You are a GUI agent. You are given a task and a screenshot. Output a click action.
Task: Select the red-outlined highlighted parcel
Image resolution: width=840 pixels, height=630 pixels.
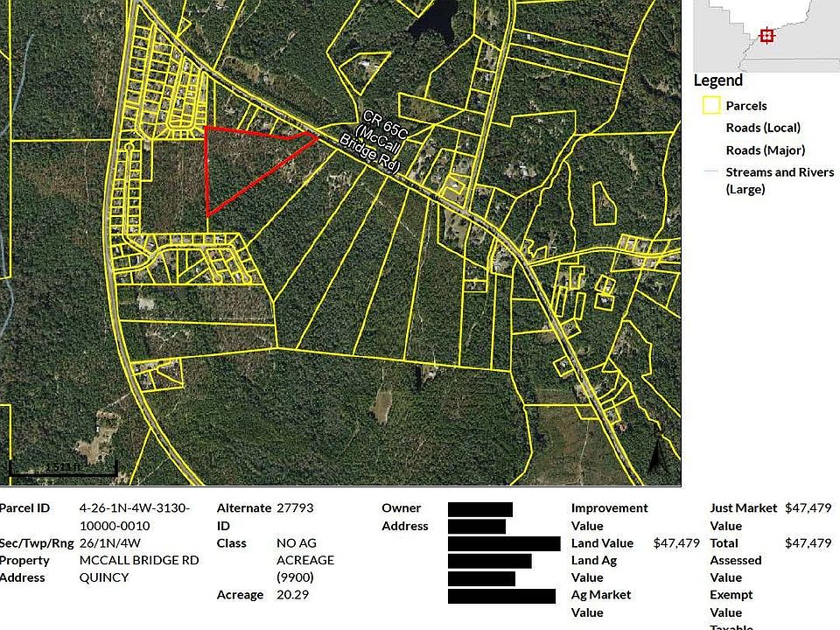[247, 164]
